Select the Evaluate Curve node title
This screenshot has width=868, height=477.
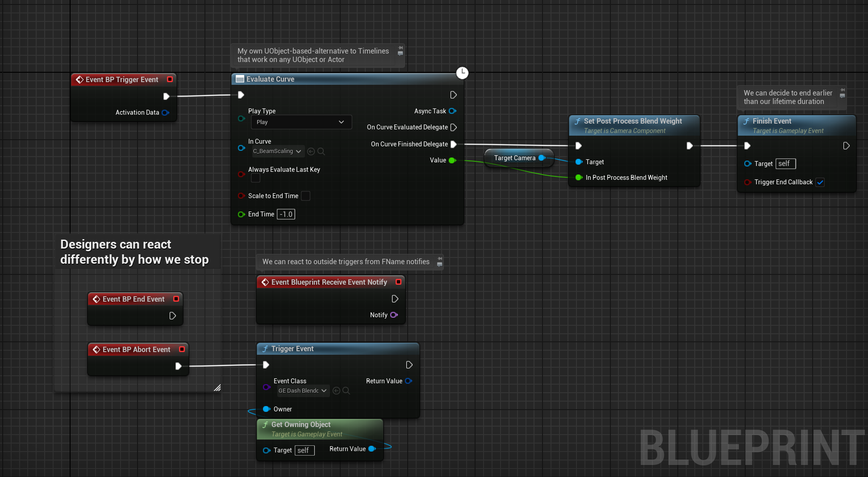270,79
